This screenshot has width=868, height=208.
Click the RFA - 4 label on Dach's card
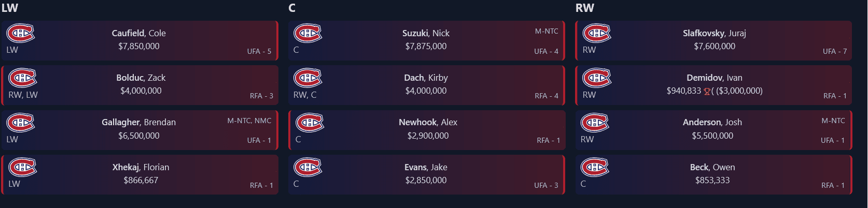(x=547, y=96)
